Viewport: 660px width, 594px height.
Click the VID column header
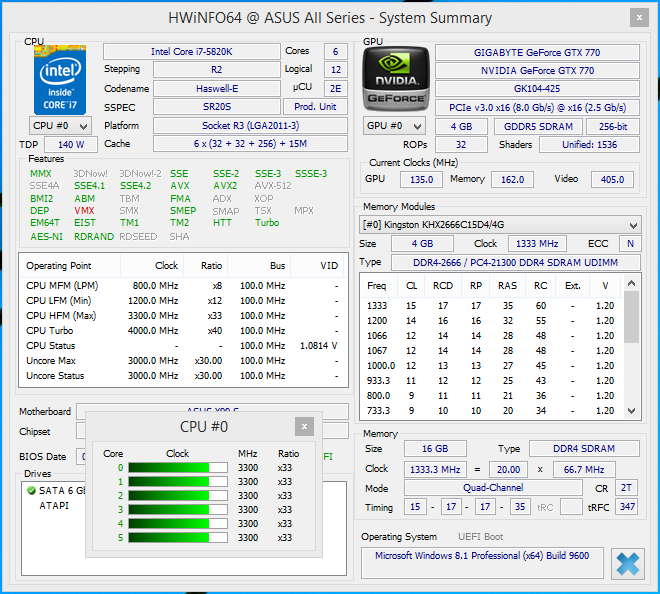point(318,266)
